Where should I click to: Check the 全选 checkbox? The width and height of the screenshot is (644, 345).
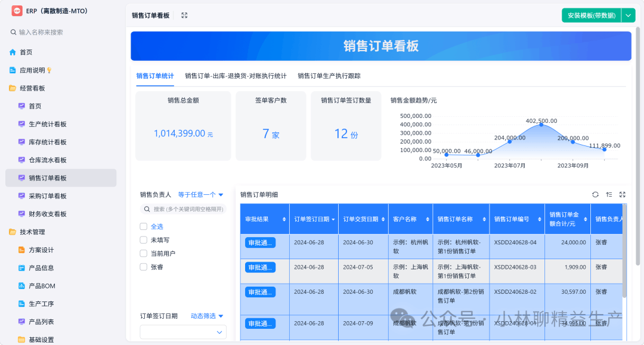[x=143, y=226]
